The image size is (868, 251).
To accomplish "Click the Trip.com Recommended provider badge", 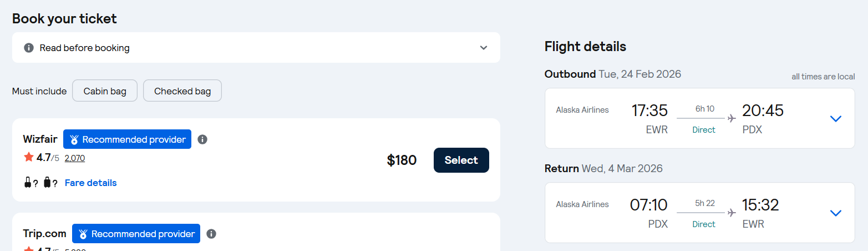I will [x=136, y=234].
